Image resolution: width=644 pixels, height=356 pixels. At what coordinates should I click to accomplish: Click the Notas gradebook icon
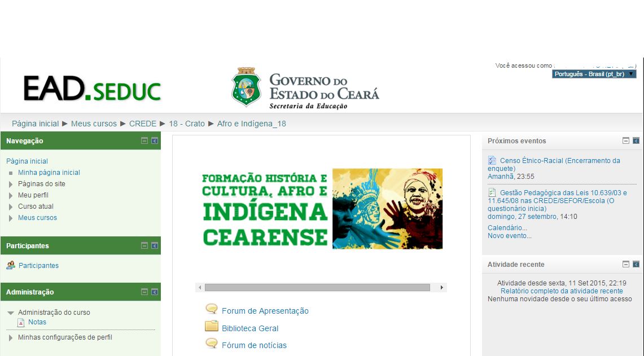21,323
